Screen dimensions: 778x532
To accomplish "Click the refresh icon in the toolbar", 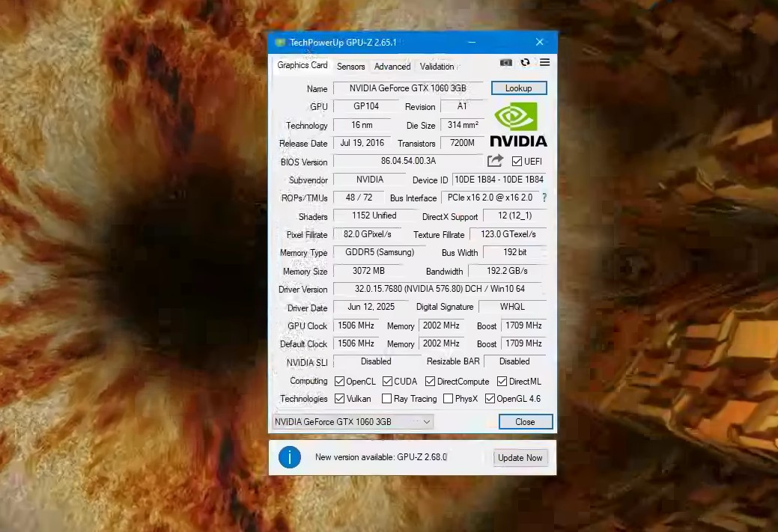I will click(x=526, y=63).
